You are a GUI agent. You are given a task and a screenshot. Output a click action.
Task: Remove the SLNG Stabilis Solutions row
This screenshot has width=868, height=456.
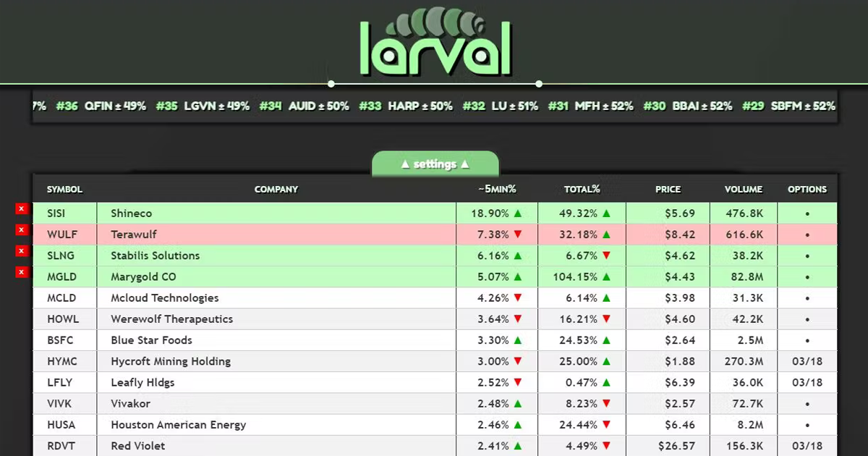(x=21, y=250)
